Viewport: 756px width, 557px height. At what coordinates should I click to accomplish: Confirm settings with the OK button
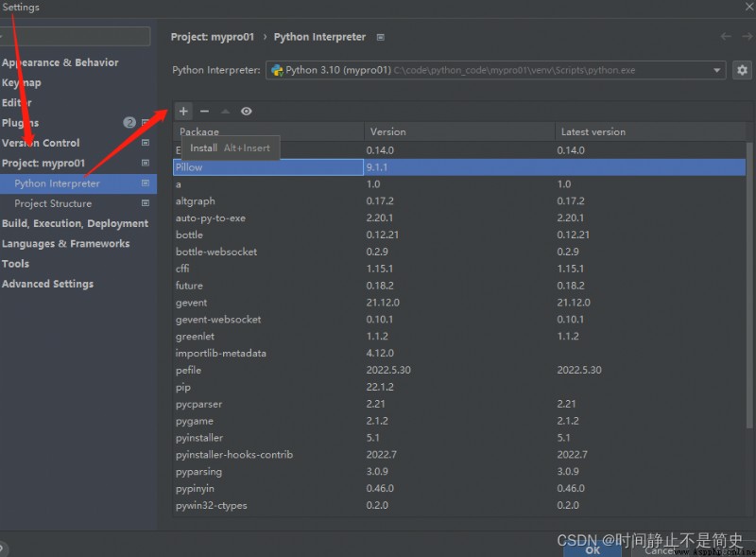point(593,550)
